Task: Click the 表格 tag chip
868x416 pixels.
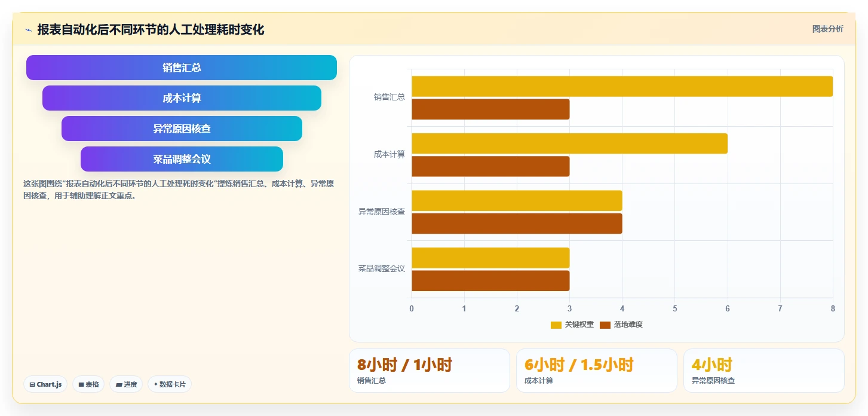Action: point(88,384)
